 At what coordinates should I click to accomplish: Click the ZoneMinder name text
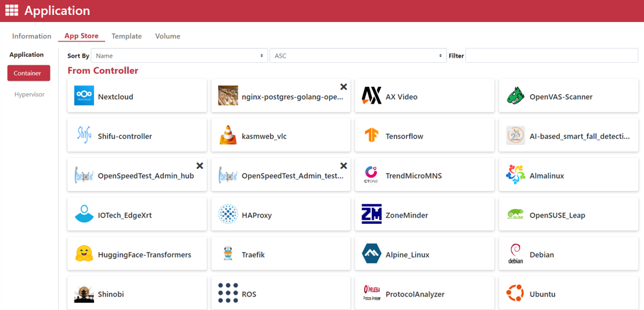tap(407, 216)
